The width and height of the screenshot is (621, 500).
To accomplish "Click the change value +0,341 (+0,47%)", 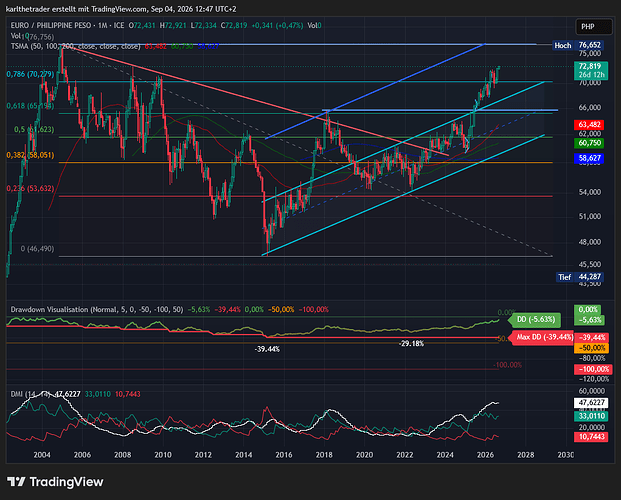I will click(x=277, y=25).
